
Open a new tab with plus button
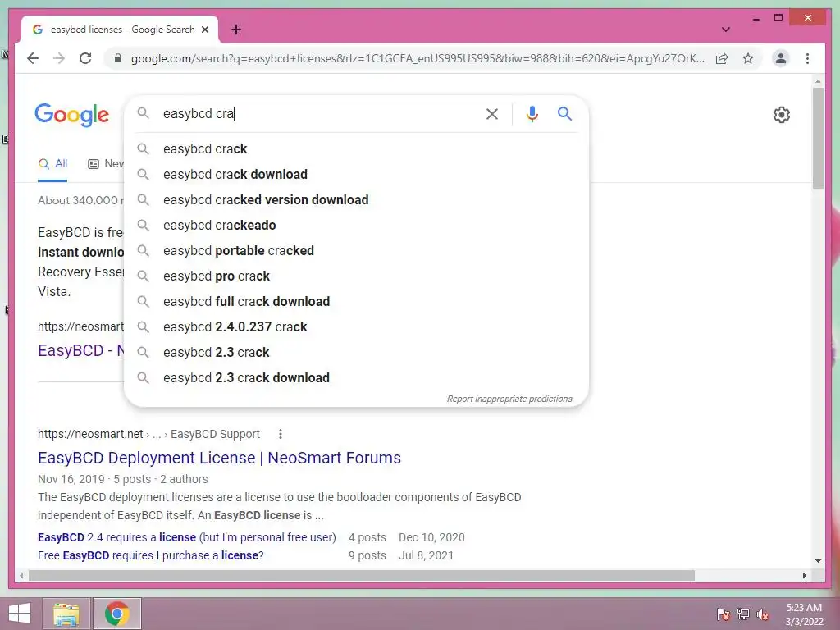(x=236, y=30)
